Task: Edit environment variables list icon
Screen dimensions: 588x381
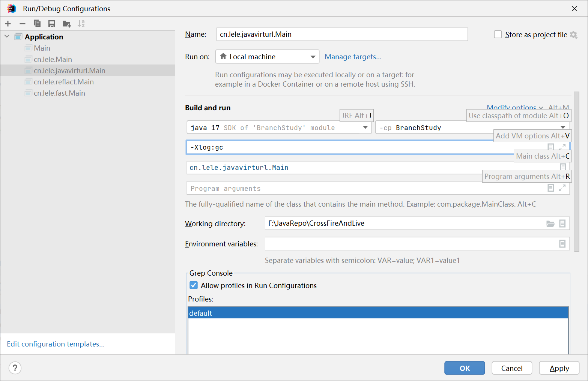Action: 562,244
